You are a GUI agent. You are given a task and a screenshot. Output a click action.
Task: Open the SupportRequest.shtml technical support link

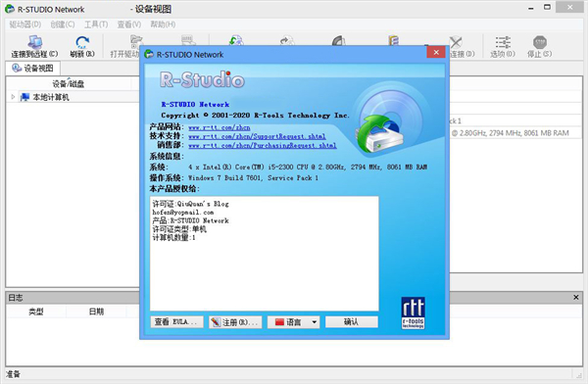(x=257, y=136)
